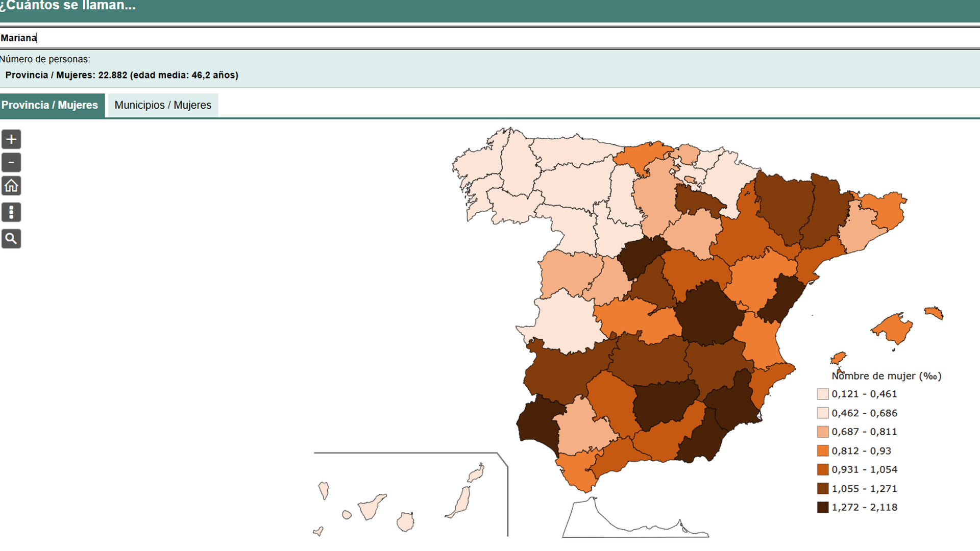Click the zoom out (−) map control

[x=11, y=162]
